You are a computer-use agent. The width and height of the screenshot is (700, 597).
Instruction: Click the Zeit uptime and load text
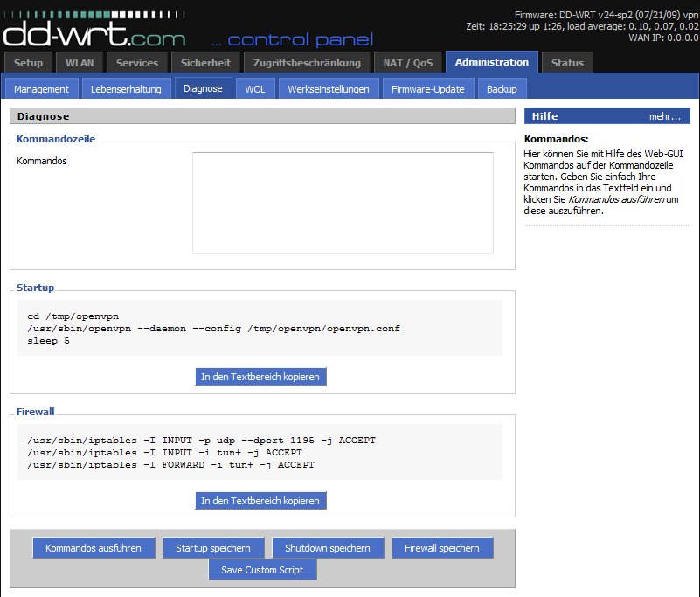582,26
